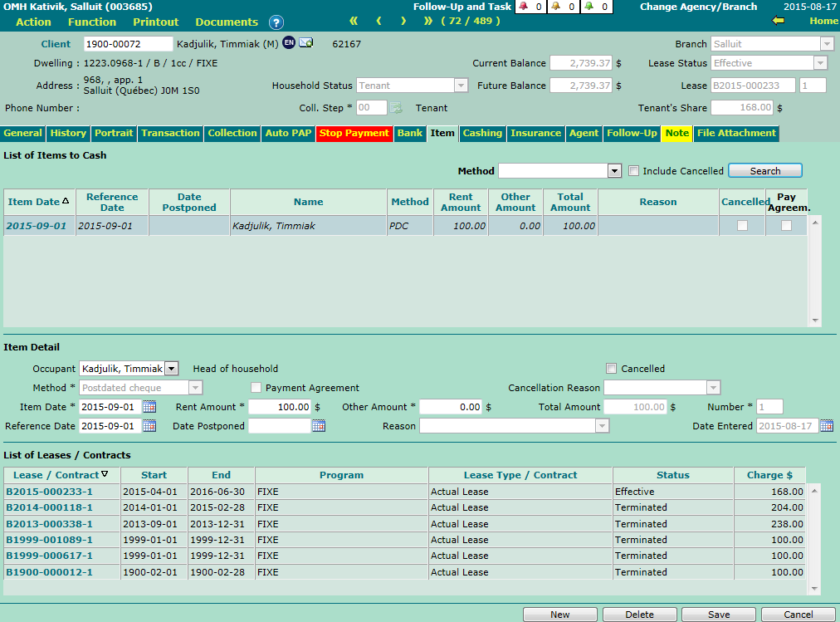The height and width of the screenshot is (622, 840).
Task: Click the Save button
Action: point(718,615)
